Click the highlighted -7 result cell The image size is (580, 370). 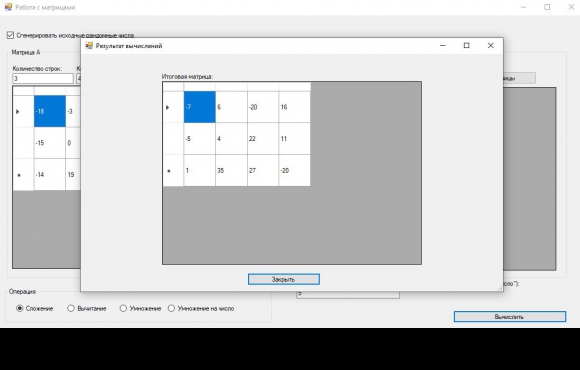coord(200,107)
